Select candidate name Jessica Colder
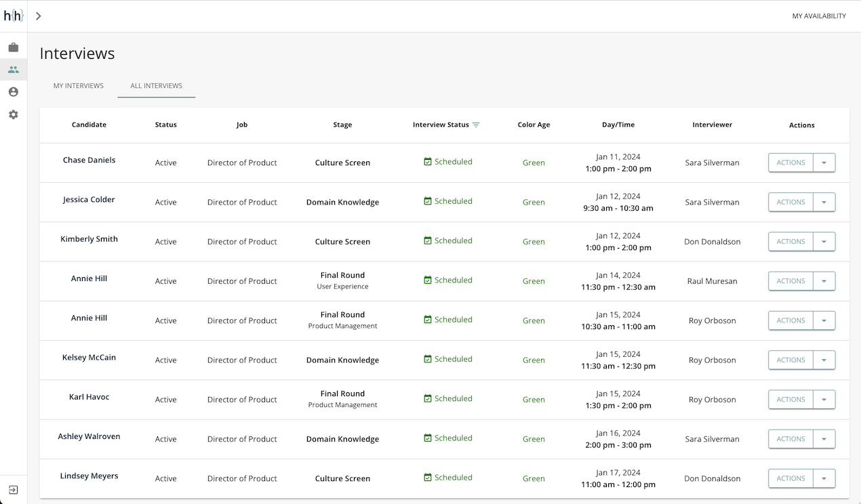 click(x=89, y=199)
